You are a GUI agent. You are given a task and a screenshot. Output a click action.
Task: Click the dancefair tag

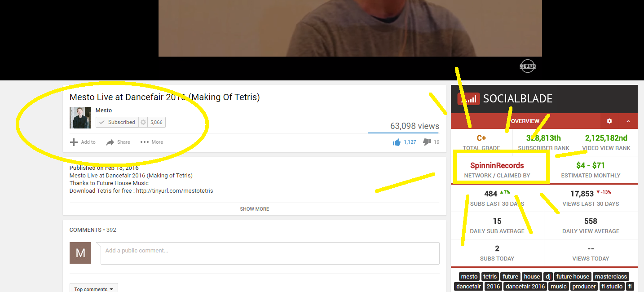coord(469,287)
